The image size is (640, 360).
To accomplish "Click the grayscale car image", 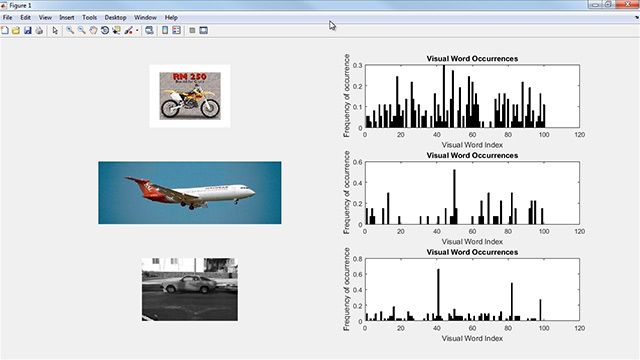I will coord(190,289).
